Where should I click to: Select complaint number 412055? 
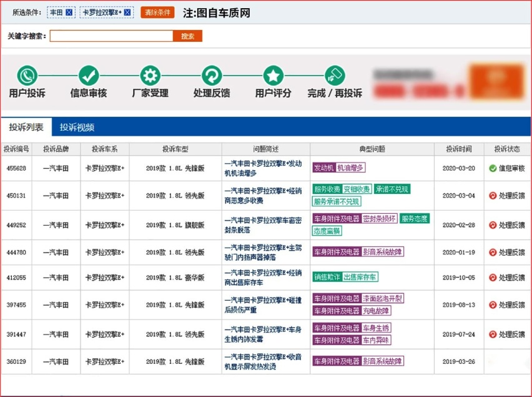[x=16, y=278]
